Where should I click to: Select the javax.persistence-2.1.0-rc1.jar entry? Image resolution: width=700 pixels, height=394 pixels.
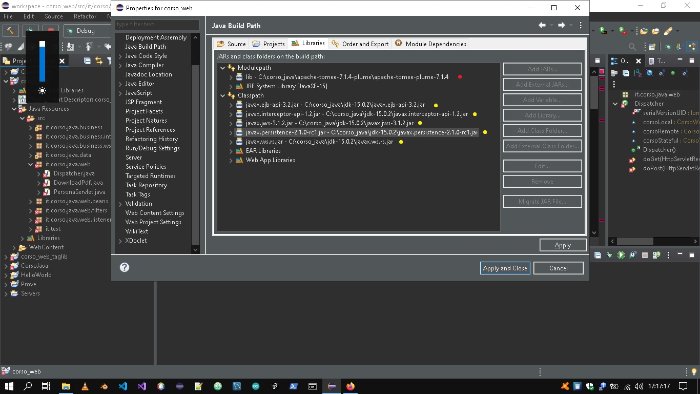pos(357,133)
